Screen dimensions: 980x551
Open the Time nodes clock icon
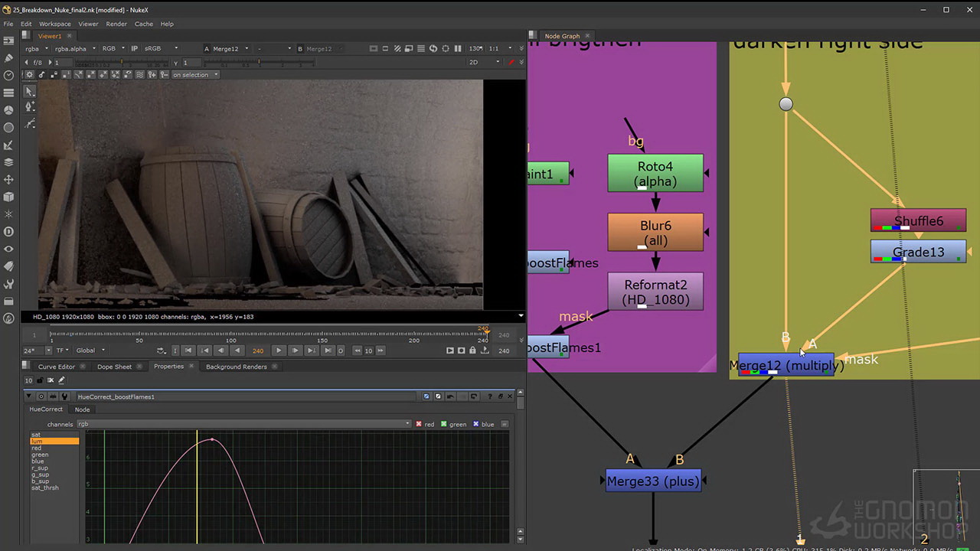(8, 75)
